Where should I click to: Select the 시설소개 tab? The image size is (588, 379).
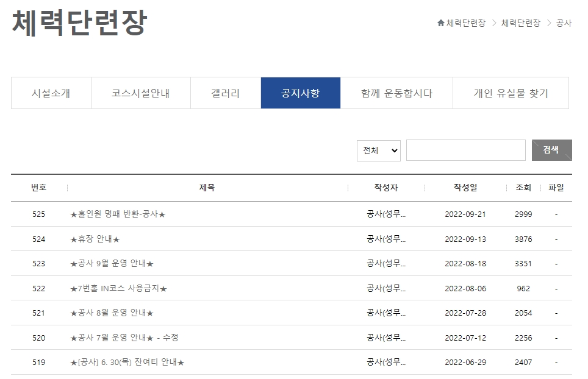[x=50, y=93]
